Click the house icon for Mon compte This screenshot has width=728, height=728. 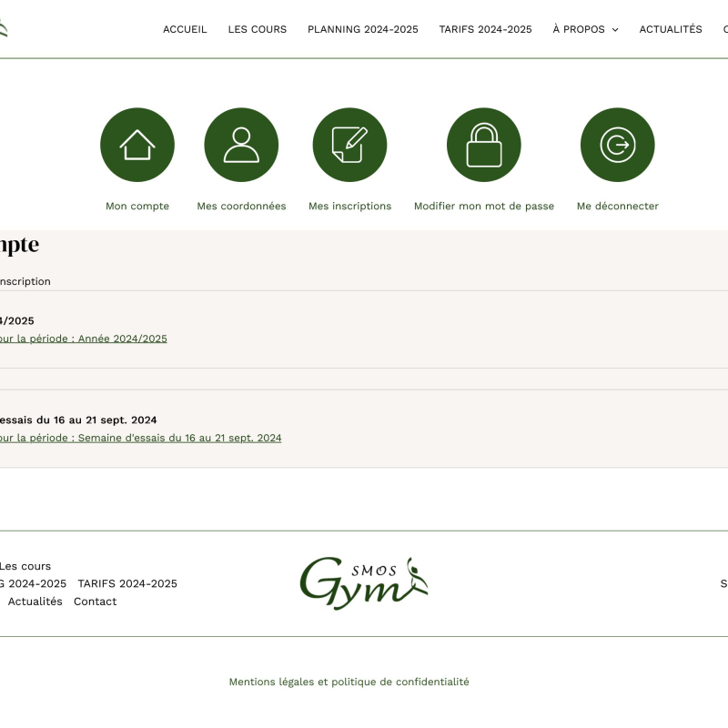point(137,145)
